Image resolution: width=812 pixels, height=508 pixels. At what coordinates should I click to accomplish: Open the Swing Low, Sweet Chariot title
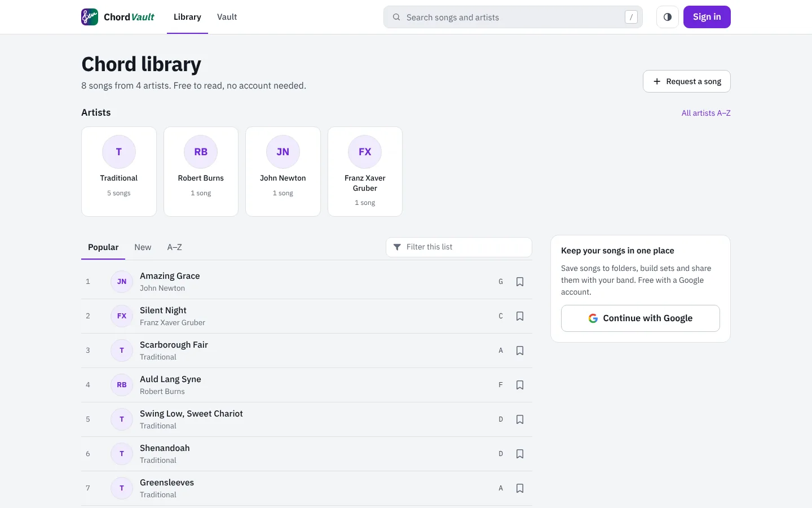pyautogui.click(x=191, y=414)
